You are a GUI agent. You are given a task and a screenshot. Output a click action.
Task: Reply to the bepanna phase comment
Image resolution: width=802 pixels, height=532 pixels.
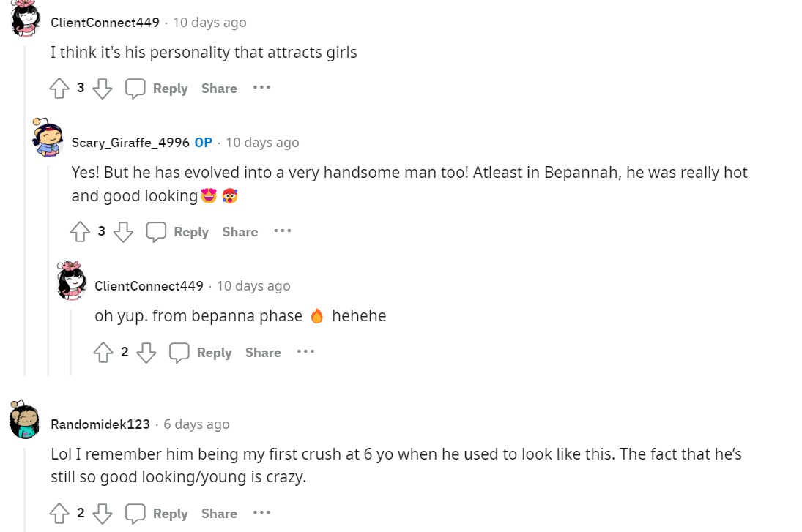(x=201, y=353)
